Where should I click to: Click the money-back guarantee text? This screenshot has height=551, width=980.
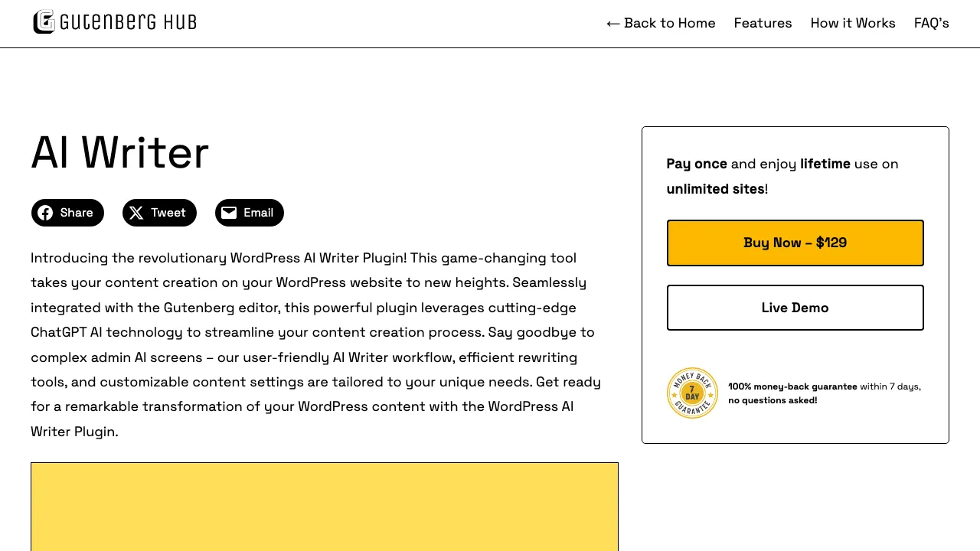tap(824, 393)
